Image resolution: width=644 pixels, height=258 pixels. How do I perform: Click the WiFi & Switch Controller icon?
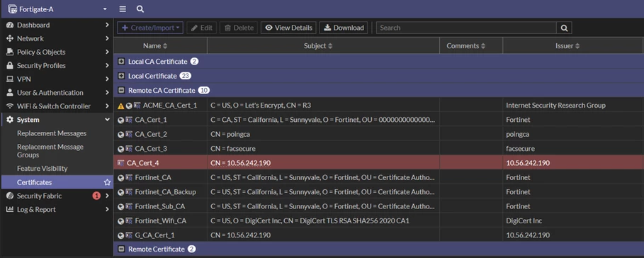click(x=10, y=106)
